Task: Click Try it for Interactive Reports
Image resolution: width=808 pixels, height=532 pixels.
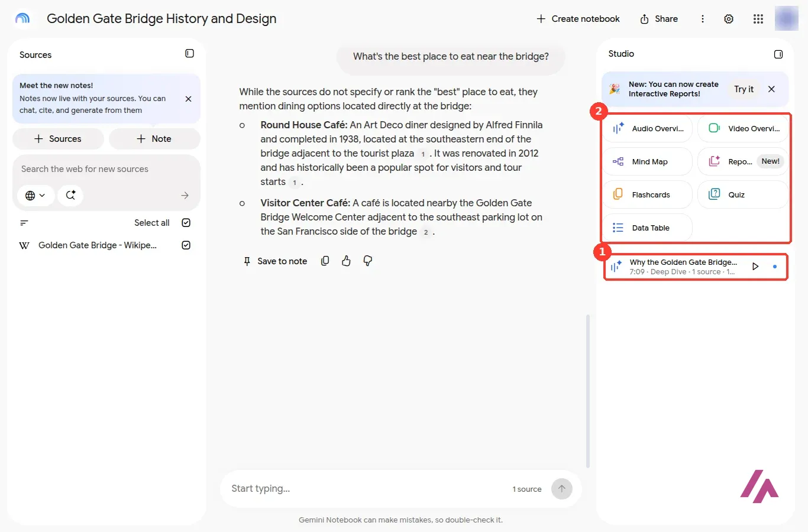Action: [744, 89]
